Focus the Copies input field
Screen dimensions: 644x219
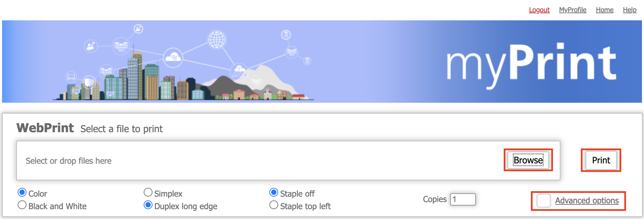(463, 199)
